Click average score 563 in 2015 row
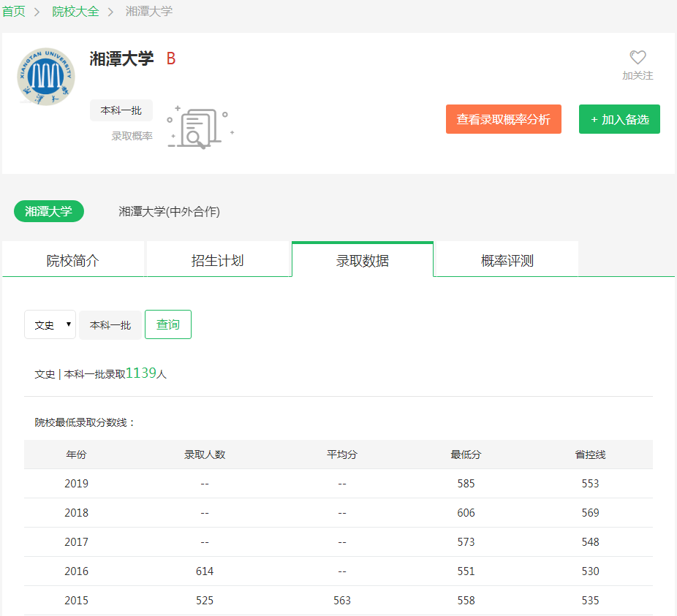 tap(342, 601)
